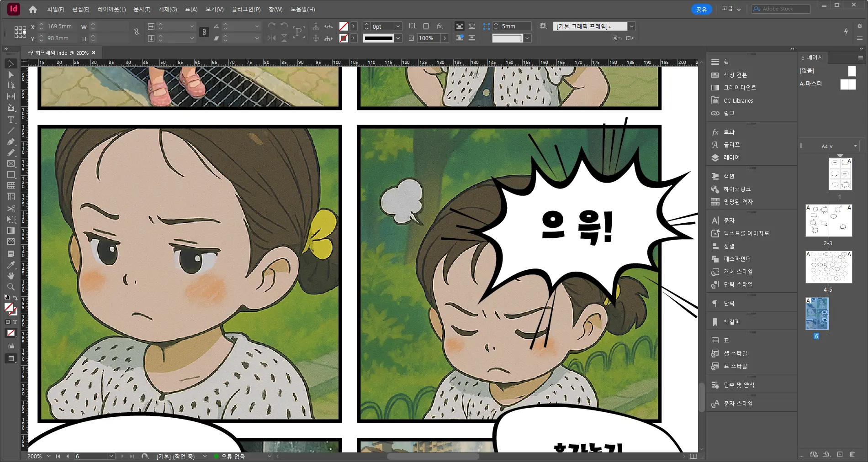This screenshot has height=462, width=868.
Task: Open the 패스파인더 panel
Action: click(x=737, y=259)
